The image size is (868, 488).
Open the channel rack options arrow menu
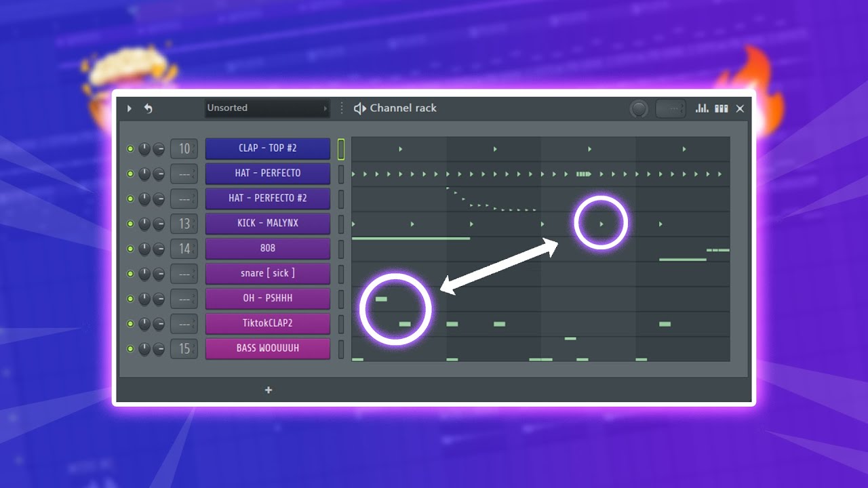click(130, 108)
